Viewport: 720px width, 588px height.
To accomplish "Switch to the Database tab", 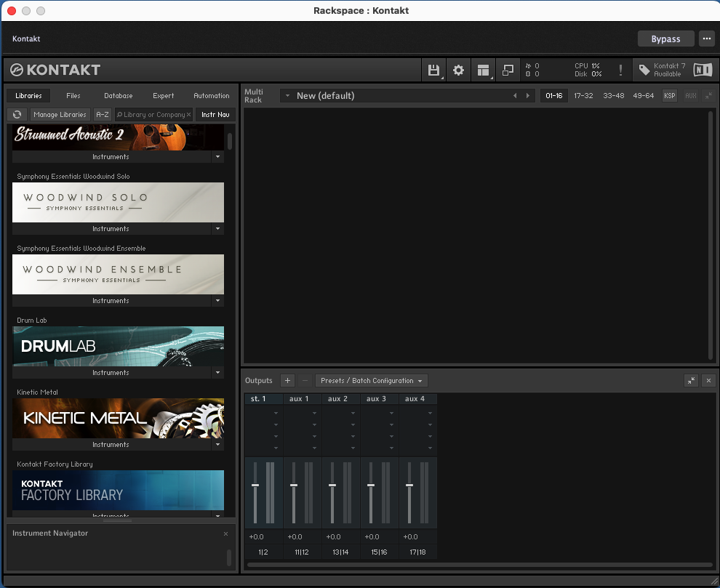I will coord(119,95).
